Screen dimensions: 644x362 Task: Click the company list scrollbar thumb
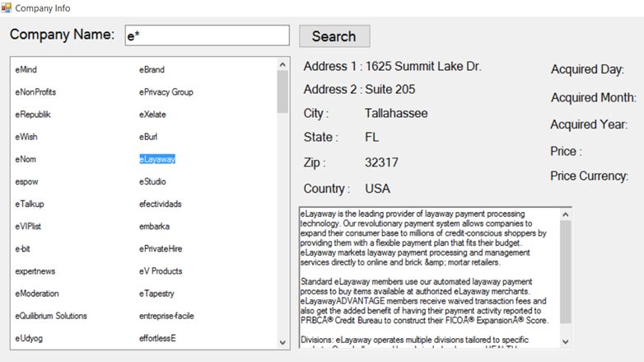[282, 92]
